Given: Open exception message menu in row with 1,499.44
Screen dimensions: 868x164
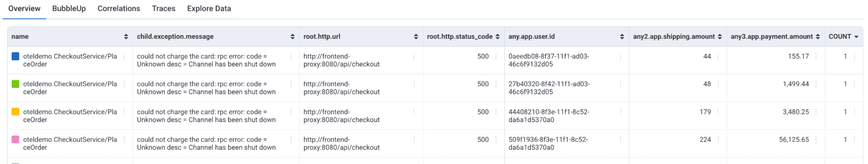Looking at the screenshot, I should 291,84.
